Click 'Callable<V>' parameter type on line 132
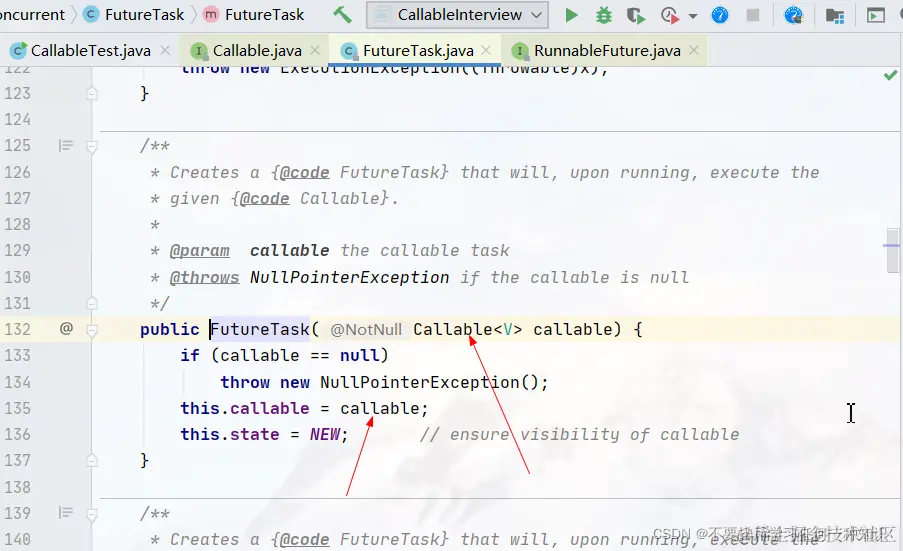Viewport: 903px width, 551px height. (x=468, y=329)
